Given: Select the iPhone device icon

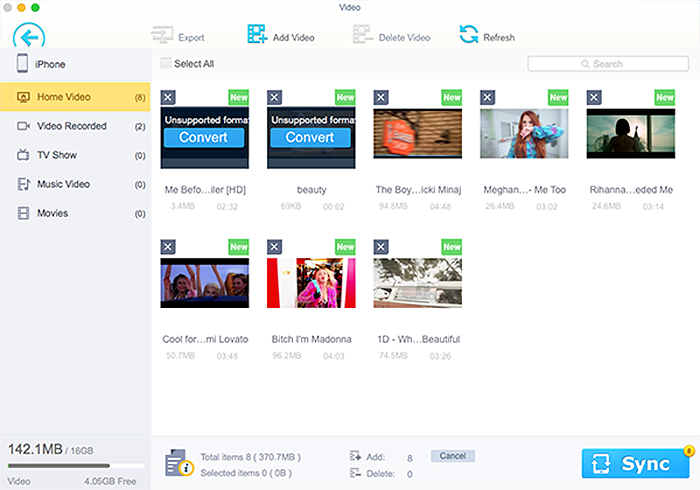Looking at the screenshot, I should coord(22,63).
